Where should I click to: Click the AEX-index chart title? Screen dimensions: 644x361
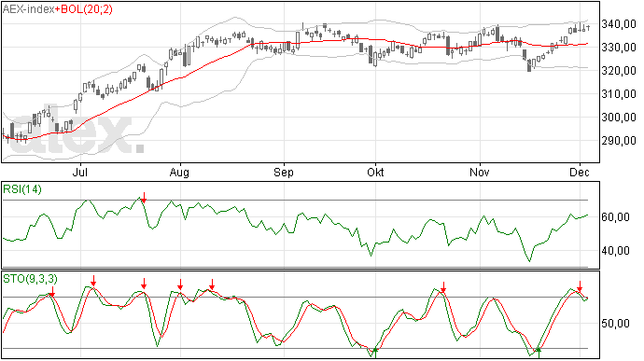29,9
